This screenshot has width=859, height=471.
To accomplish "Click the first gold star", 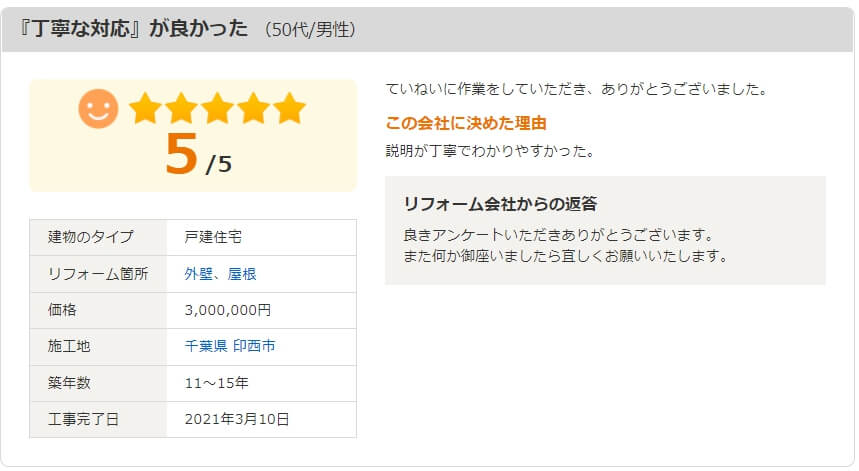I will tap(145, 108).
